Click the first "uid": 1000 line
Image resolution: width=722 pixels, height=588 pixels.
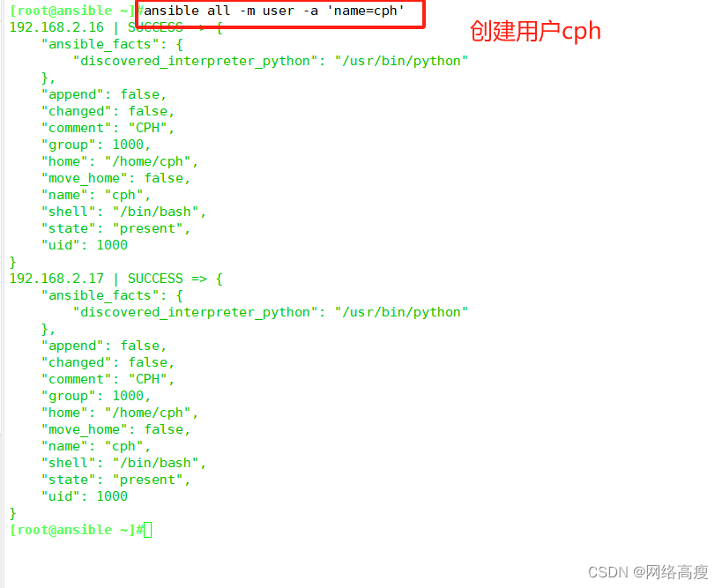(85, 245)
